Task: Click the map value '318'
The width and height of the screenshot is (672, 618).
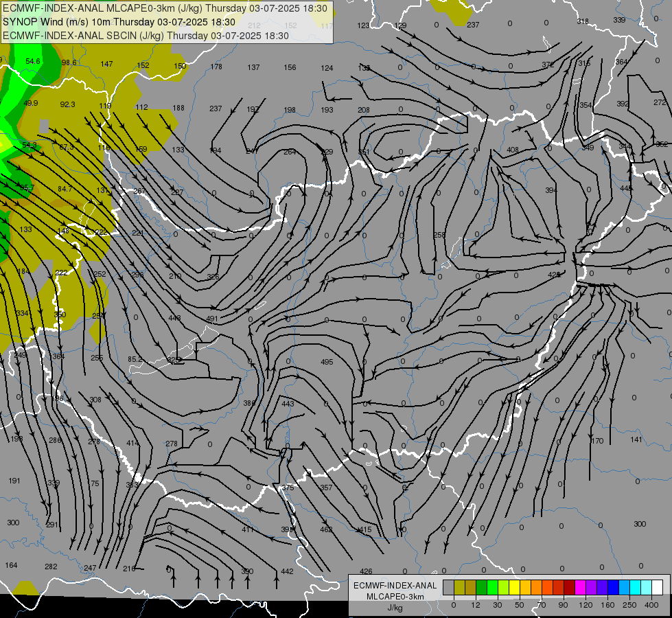Action: [583, 21]
